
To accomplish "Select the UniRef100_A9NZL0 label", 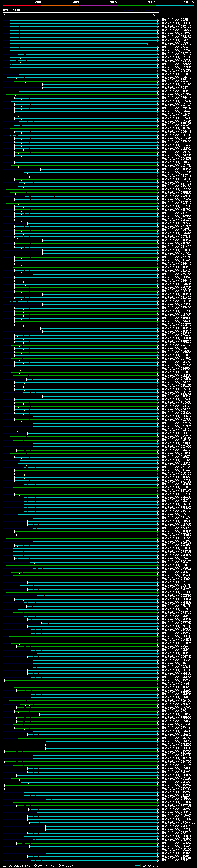I will pyautogui.click(x=176, y=501).
